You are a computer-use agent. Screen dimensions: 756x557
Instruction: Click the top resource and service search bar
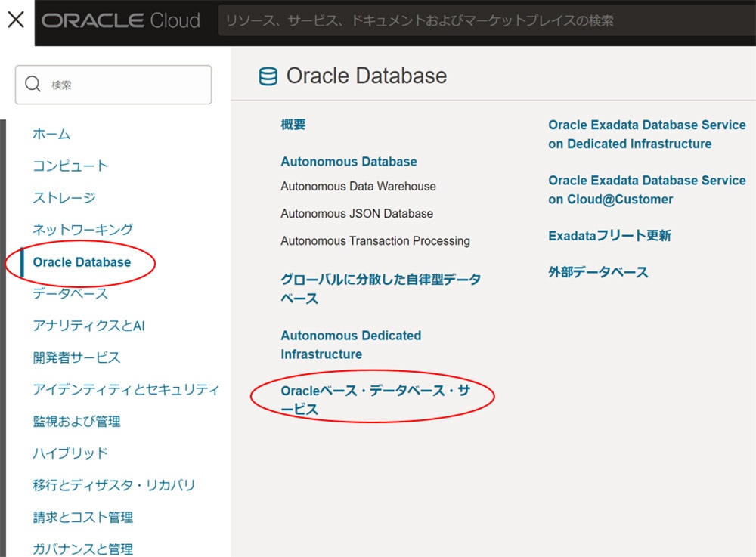click(487, 20)
